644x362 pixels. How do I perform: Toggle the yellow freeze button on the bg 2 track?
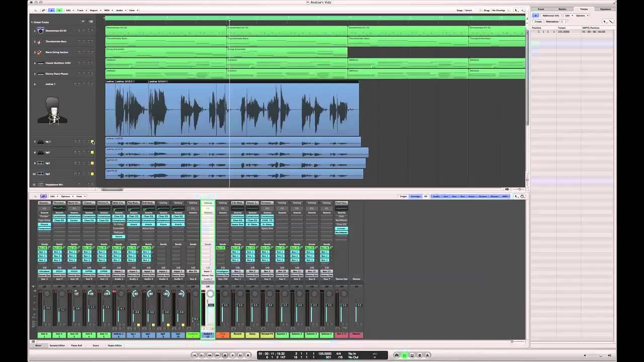(x=92, y=152)
